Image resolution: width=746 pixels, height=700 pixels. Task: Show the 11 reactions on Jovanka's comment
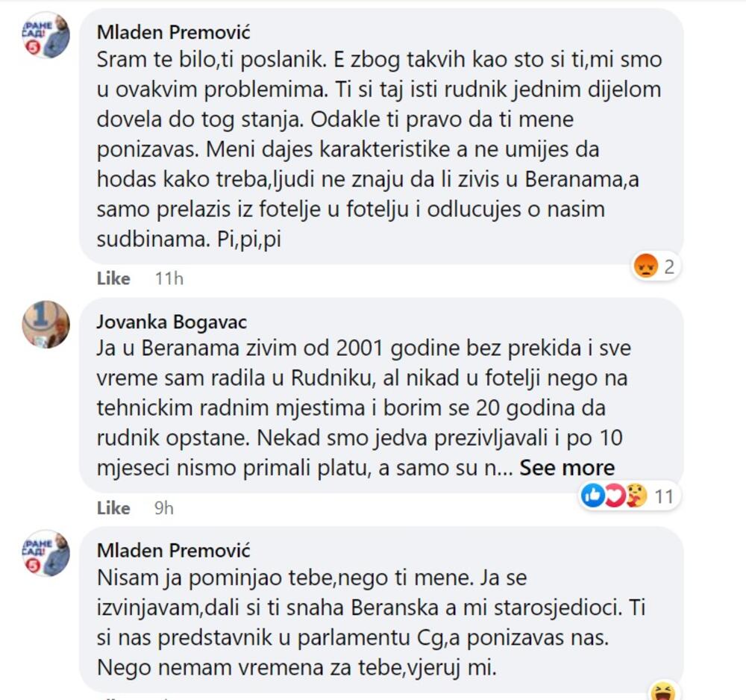coord(663,496)
